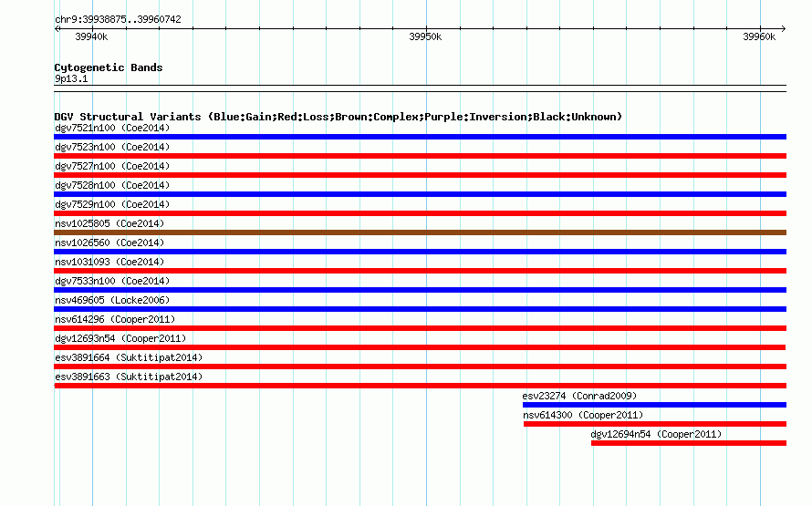Screen dimensions: 812x506
Task: Click the nsv614300 (Cooper2011) variant label
Action: coord(583,415)
